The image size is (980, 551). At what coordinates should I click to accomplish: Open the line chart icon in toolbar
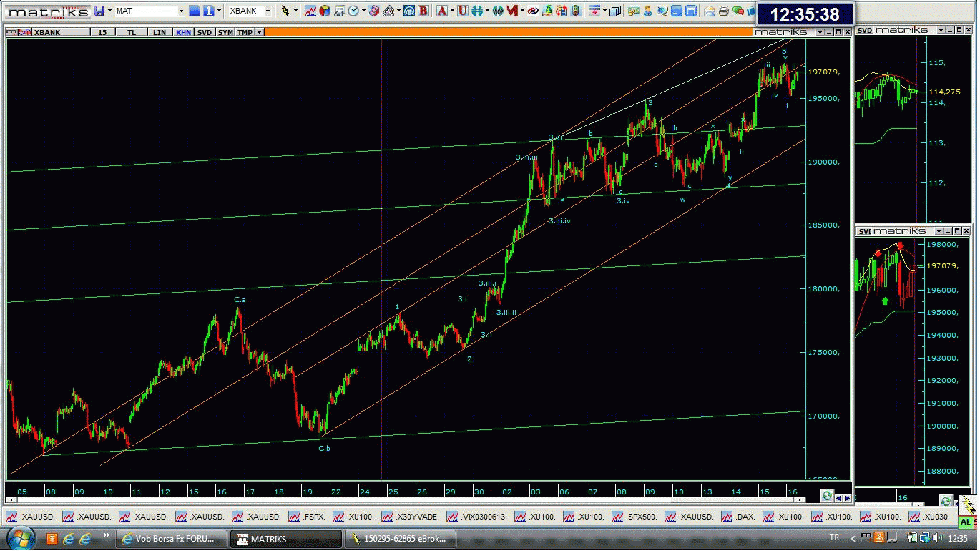click(x=310, y=11)
